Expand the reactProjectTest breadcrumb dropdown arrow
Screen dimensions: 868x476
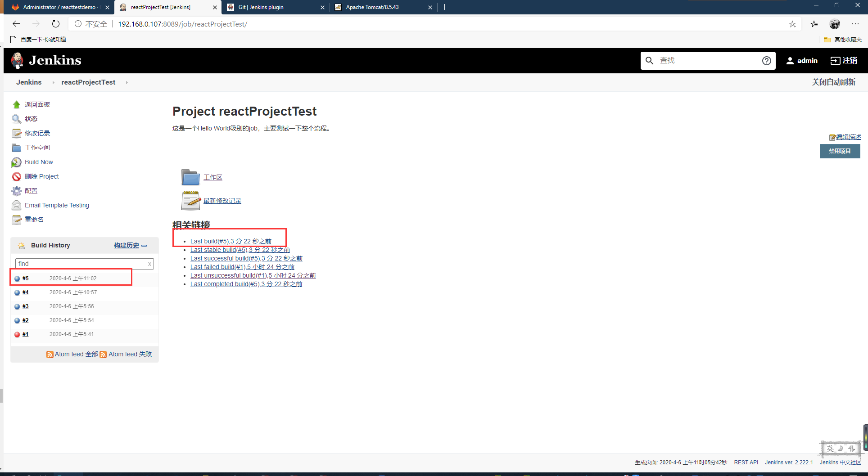click(x=127, y=82)
